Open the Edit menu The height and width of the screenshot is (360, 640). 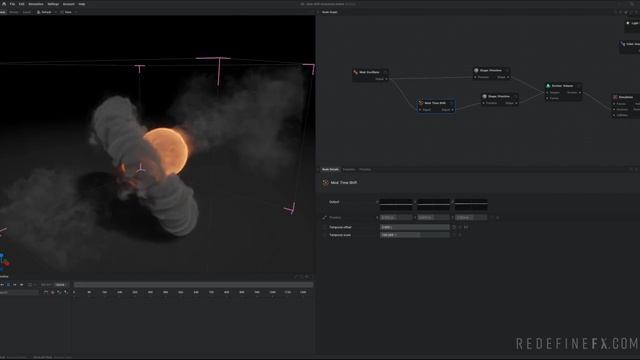(x=22, y=4)
